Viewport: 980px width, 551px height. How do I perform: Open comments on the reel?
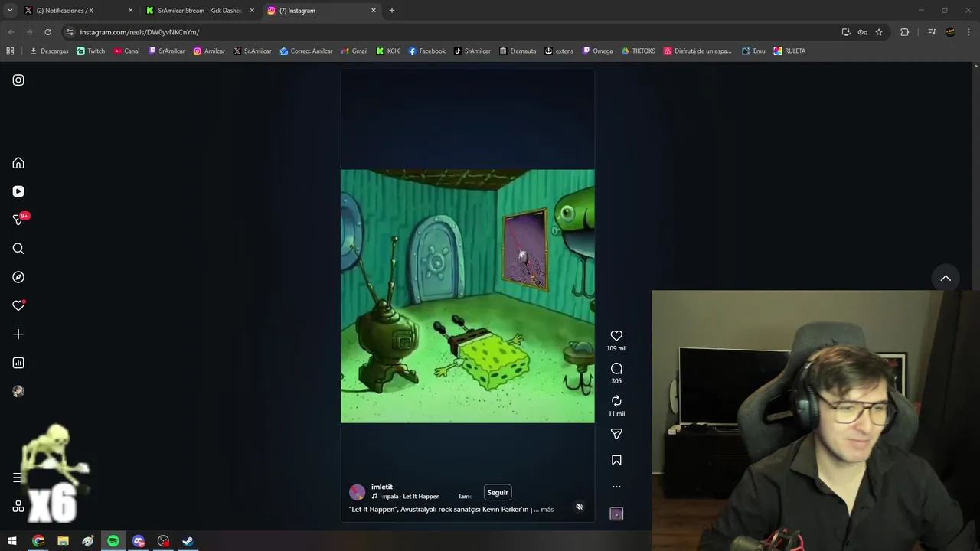616,369
